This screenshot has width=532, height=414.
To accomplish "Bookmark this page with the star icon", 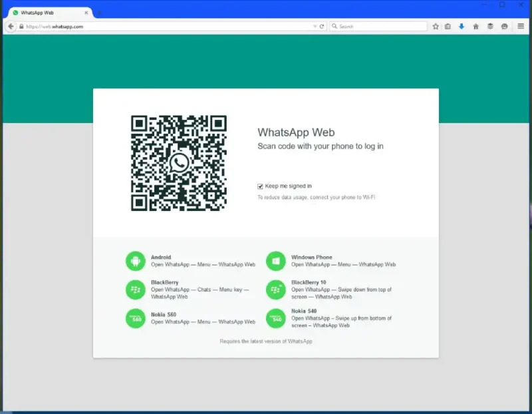I will coord(436,26).
